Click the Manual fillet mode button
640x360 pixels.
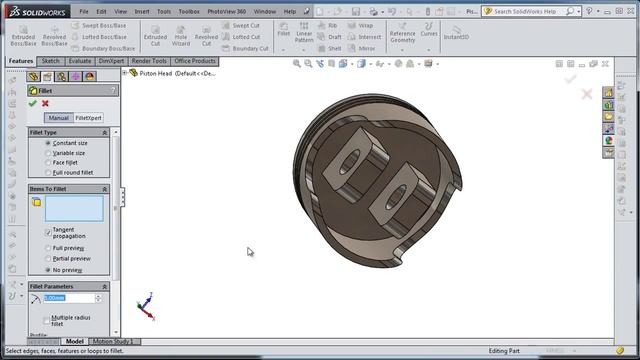click(x=59, y=118)
